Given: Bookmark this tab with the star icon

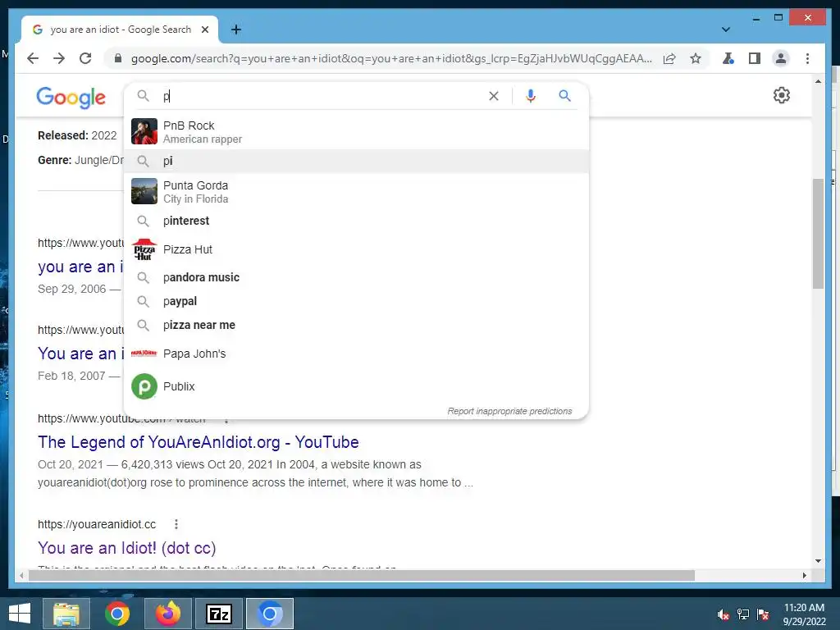Looking at the screenshot, I should [696, 58].
